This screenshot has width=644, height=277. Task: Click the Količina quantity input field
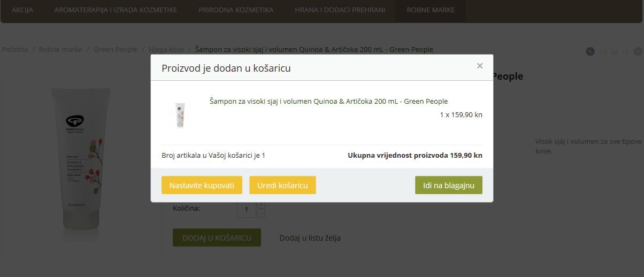pyautogui.click(x=247, y=209)
